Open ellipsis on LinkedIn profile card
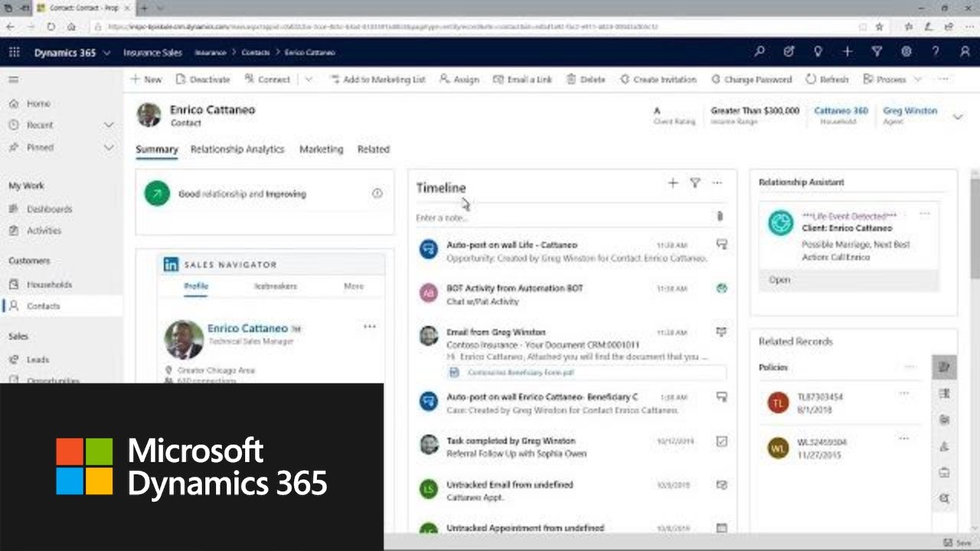Viewport: 980px width, 551px height. (370, 327)
